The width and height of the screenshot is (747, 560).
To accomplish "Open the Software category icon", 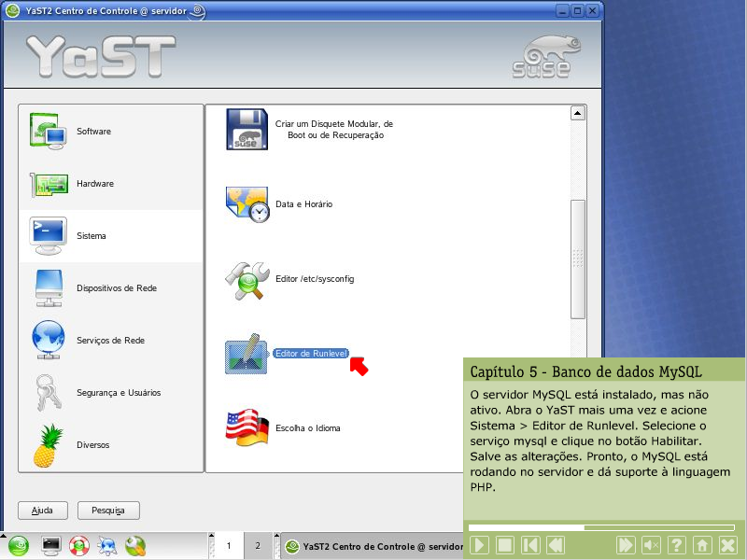I will (48, 132).
